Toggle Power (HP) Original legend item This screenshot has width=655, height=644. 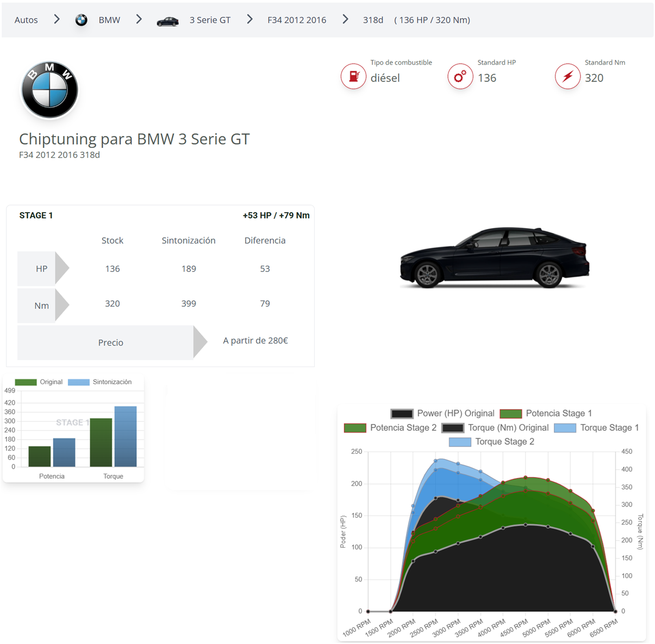coord(442,413)
